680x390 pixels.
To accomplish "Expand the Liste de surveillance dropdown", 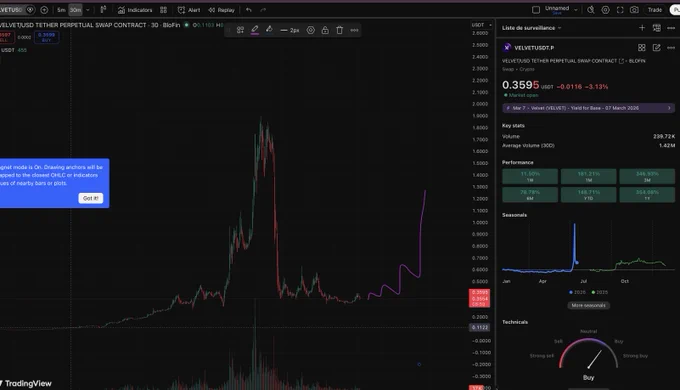I will [532, 28].
